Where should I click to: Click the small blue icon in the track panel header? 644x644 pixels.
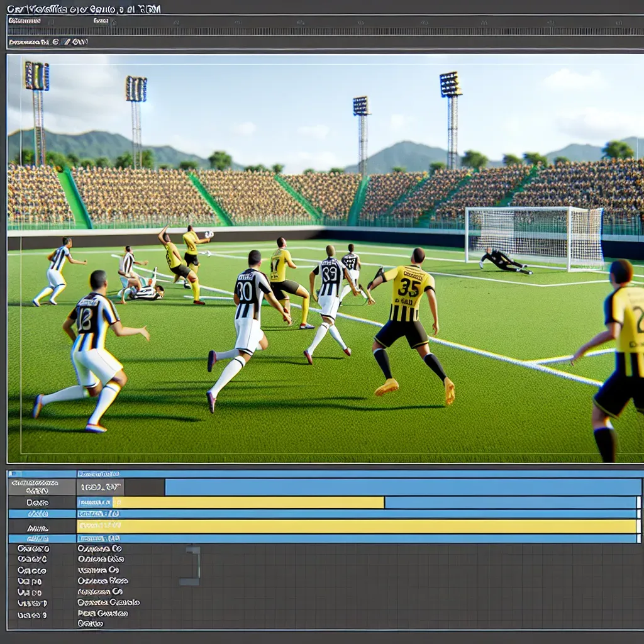coord(13,474)
